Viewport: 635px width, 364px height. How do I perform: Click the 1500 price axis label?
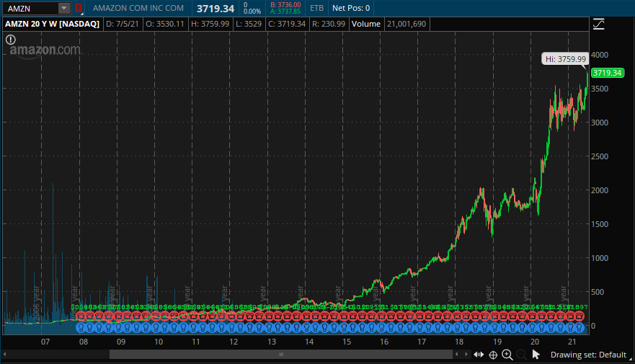(600, 224)
